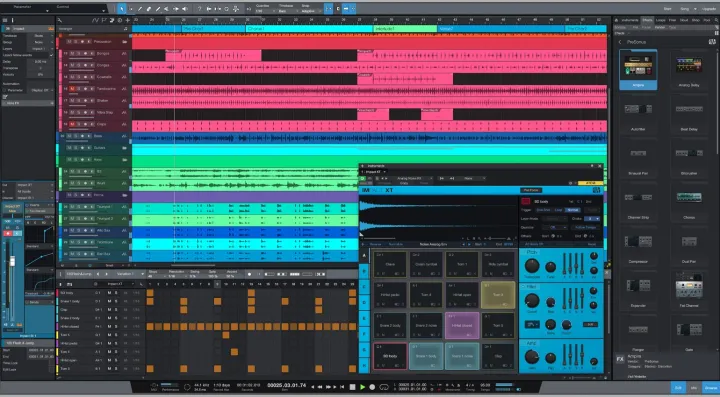Image resolution: width=720 pixels, height=397 pixels.
Task: Toggle the Loop button in transport
Action: [x=384, y=387]
